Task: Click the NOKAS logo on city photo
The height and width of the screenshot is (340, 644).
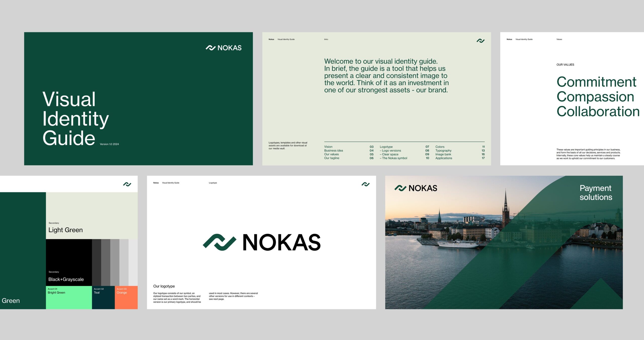Action: (x=416, y=188)
